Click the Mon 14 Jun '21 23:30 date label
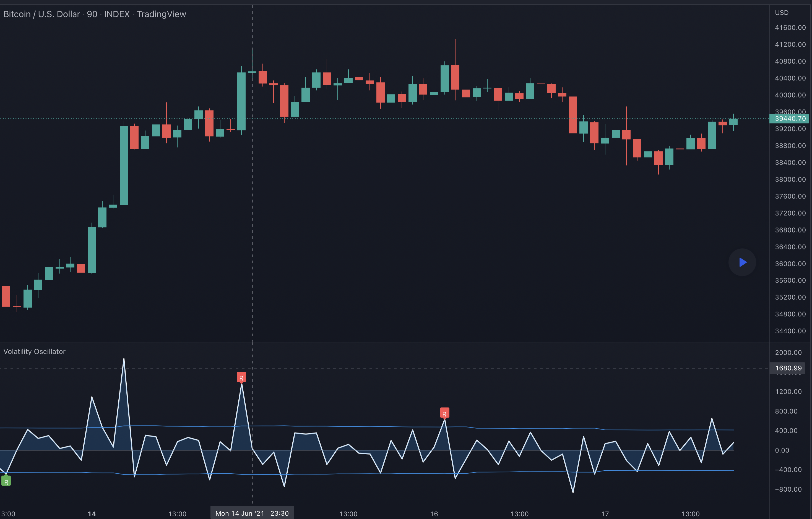This screenshot has width=812, height=519. tap(252, 513)
